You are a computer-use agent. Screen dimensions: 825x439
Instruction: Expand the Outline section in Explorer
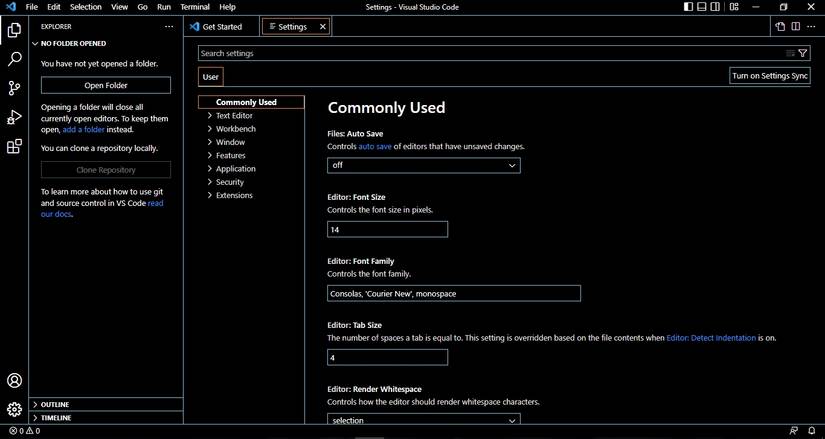point(55,405)
